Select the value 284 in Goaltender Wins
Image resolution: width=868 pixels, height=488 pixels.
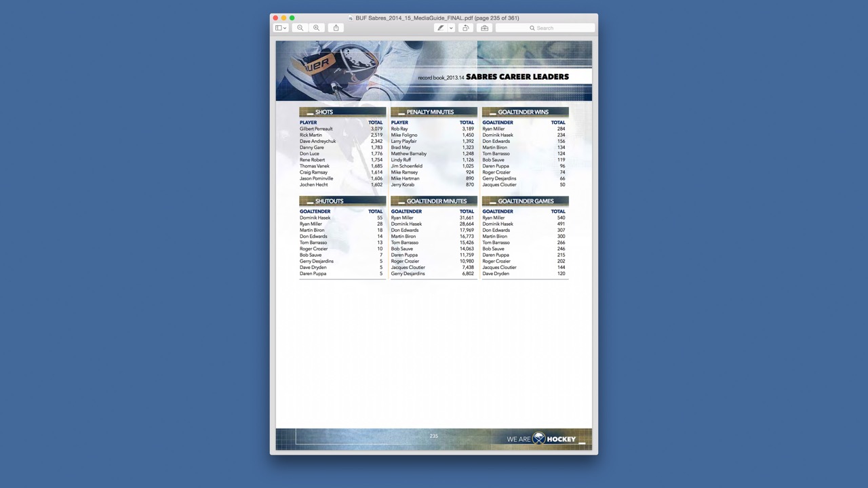pos(561,129)
